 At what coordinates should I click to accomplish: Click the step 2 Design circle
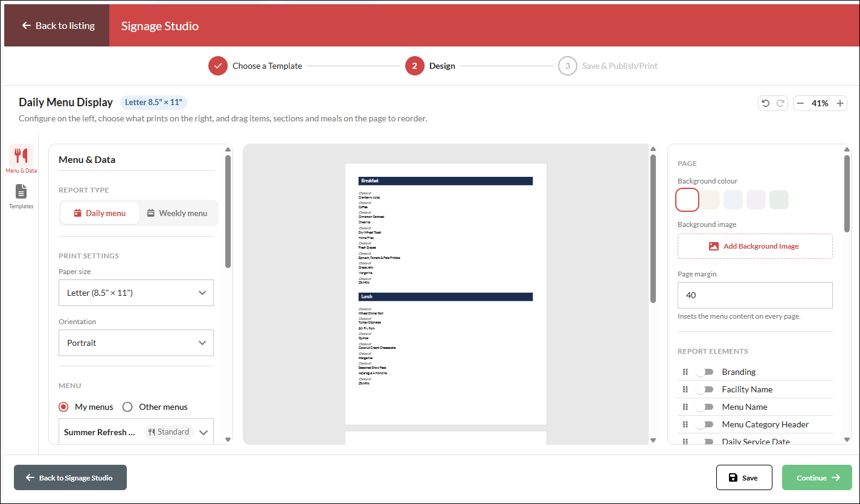(414, 66)
